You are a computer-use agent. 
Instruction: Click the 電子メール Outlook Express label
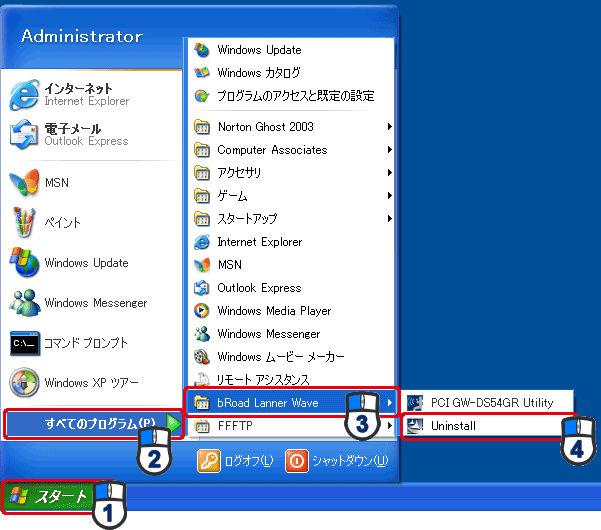click(86, 135)
